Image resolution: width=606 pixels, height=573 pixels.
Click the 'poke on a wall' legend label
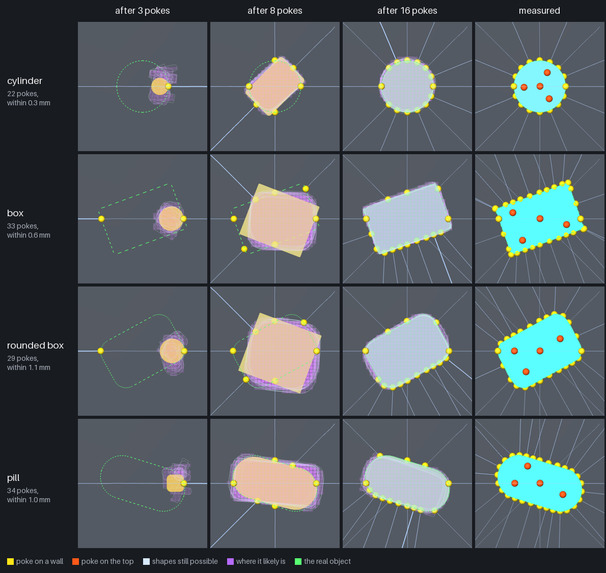click(39, 561)
